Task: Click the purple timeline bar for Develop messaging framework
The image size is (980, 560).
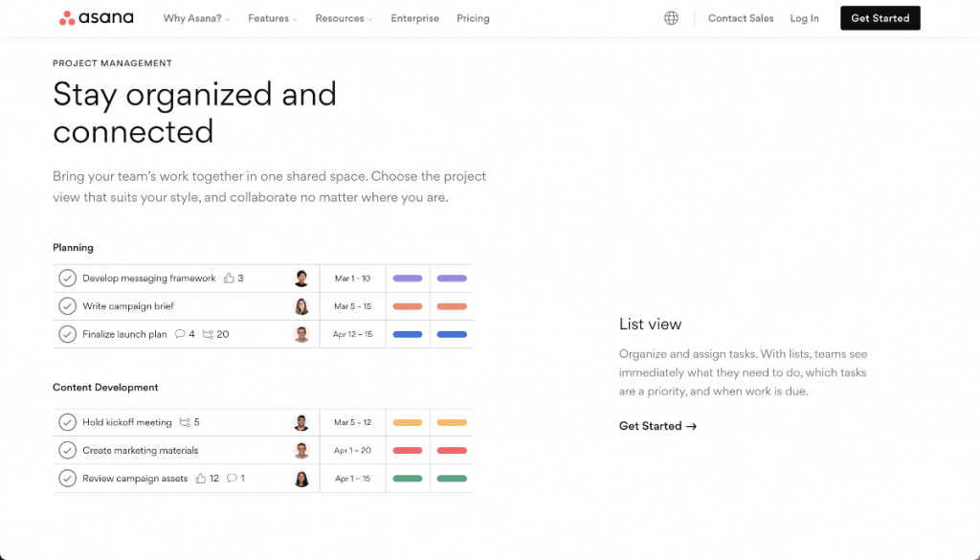Action: point(408,278)
